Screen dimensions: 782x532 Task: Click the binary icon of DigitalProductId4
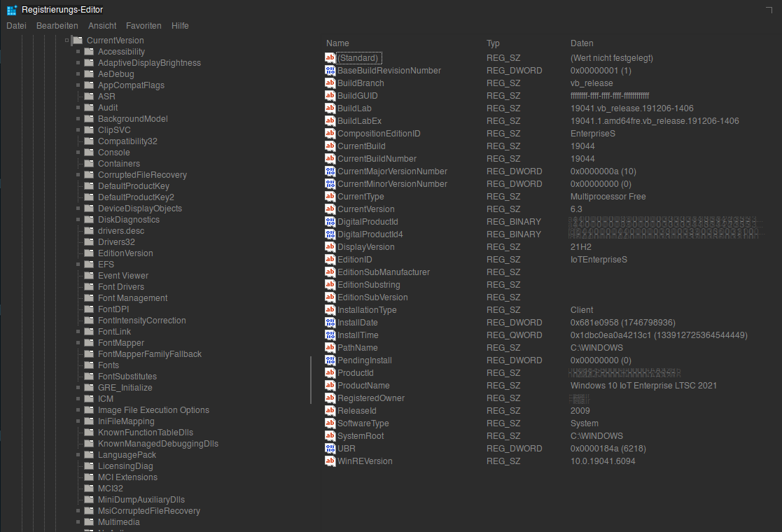(x=330, y=234)
